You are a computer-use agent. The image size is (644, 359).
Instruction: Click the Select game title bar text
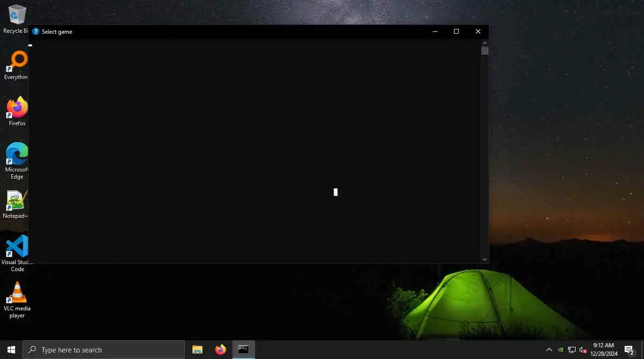pyautogui.click(x=57, y=32)
